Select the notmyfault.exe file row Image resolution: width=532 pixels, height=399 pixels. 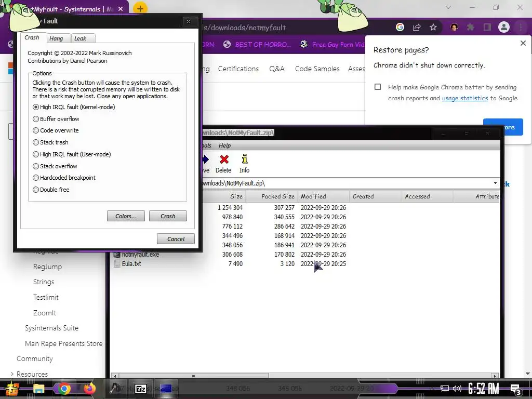(x=306, y=255)
